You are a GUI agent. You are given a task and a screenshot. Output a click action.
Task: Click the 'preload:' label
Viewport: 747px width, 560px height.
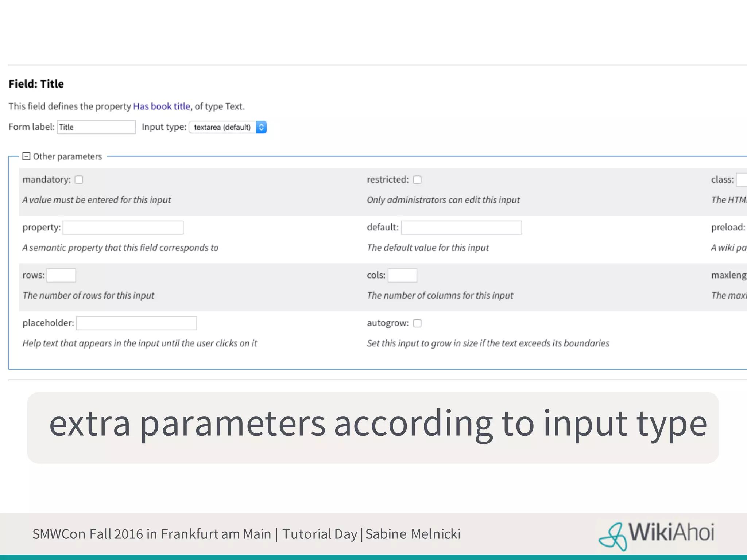(728, 227)
